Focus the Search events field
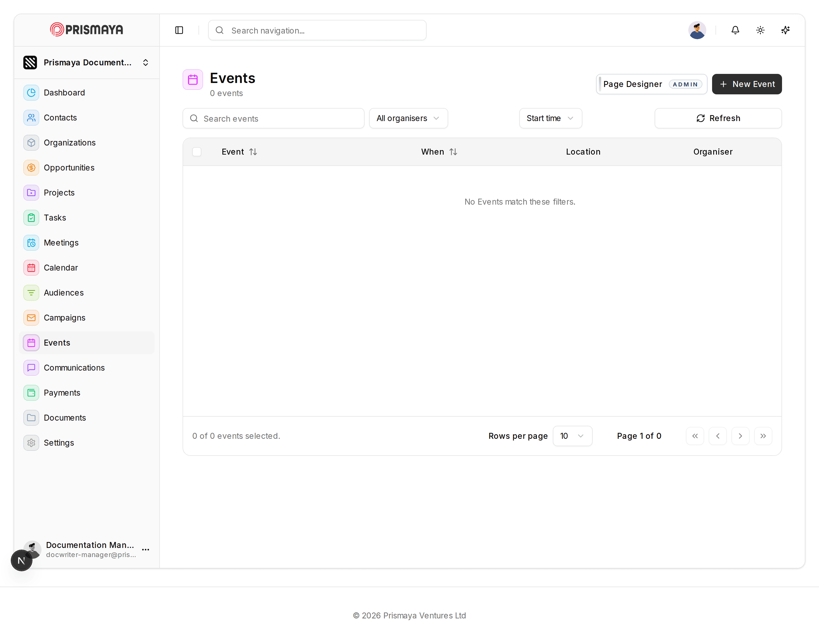 click(274, 119)
